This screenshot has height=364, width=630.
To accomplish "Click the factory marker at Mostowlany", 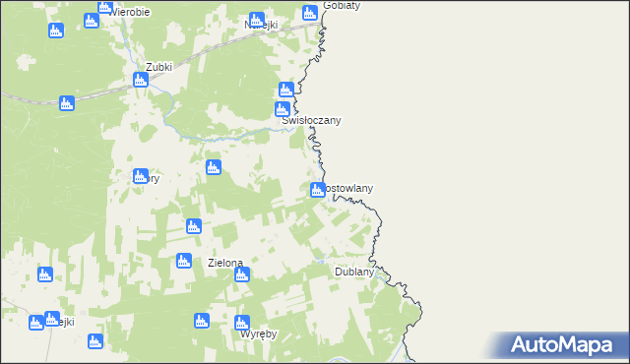I will click(x=318, y=190).
